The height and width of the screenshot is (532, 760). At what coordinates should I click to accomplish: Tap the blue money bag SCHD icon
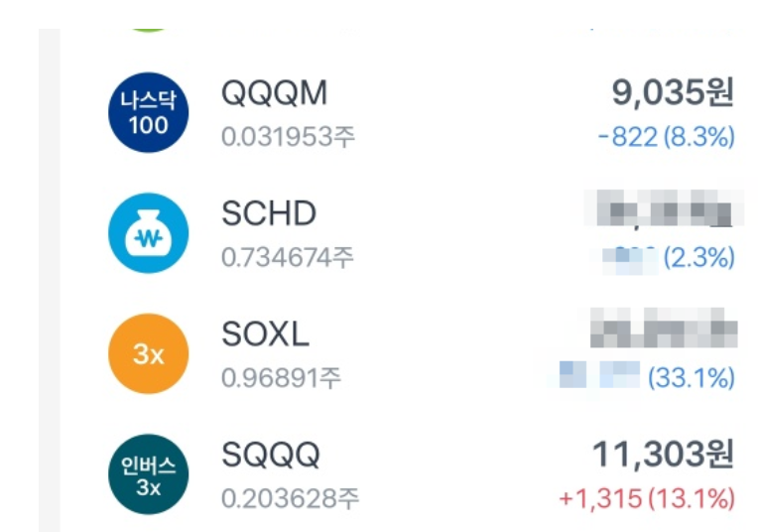click(x=148, y=233)
